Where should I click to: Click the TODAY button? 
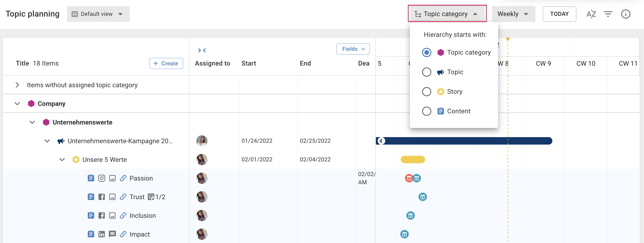[559, 14]
